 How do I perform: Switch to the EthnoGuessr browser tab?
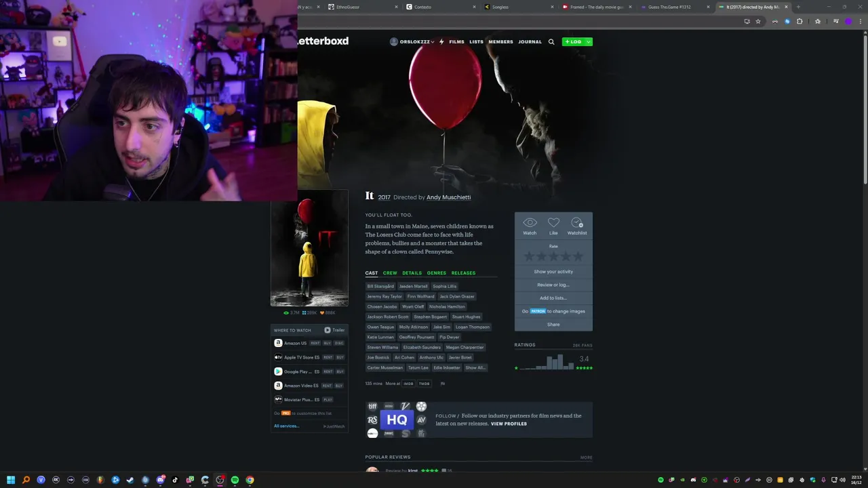point(363,7)
